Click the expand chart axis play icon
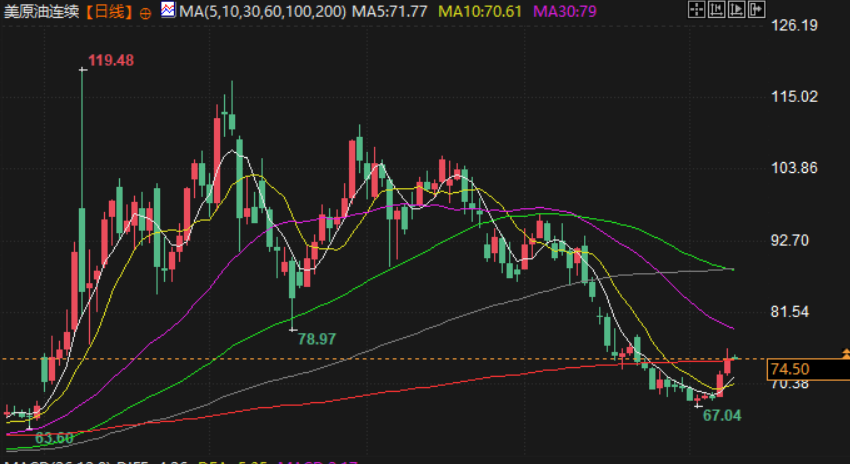The width and height of the screenshot is (850, 464). (737, 9)
